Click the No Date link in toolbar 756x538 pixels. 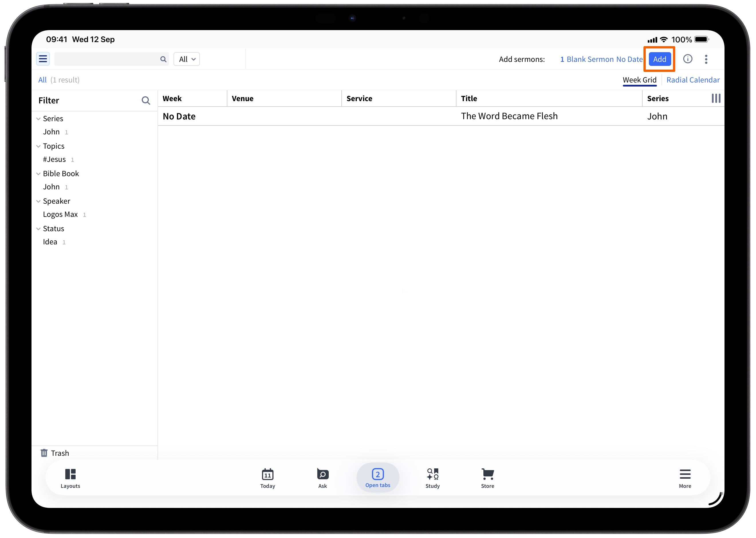tap(629, 59)
